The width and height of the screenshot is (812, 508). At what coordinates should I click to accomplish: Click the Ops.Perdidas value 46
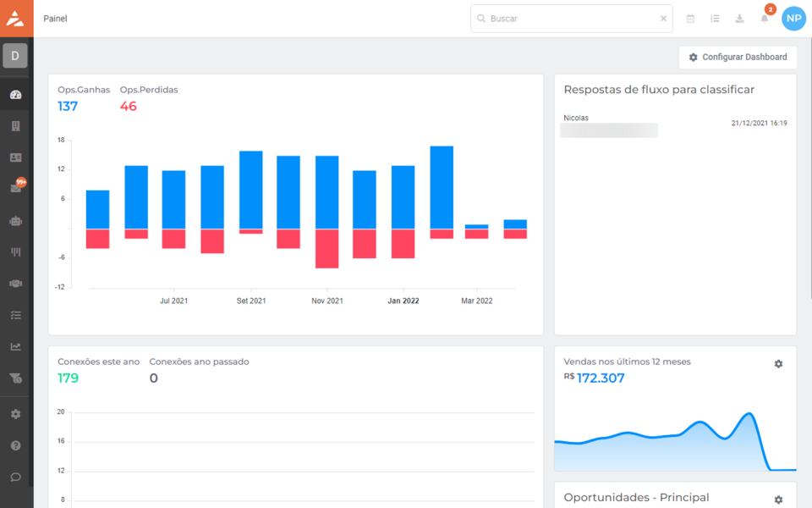pyautogui.click(x=129, y=107)
